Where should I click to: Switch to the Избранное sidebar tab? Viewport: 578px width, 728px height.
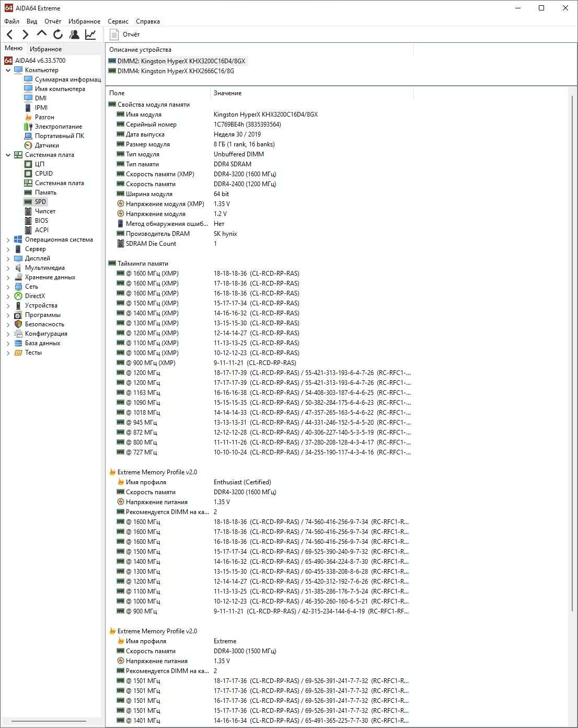tap(45, 49)
